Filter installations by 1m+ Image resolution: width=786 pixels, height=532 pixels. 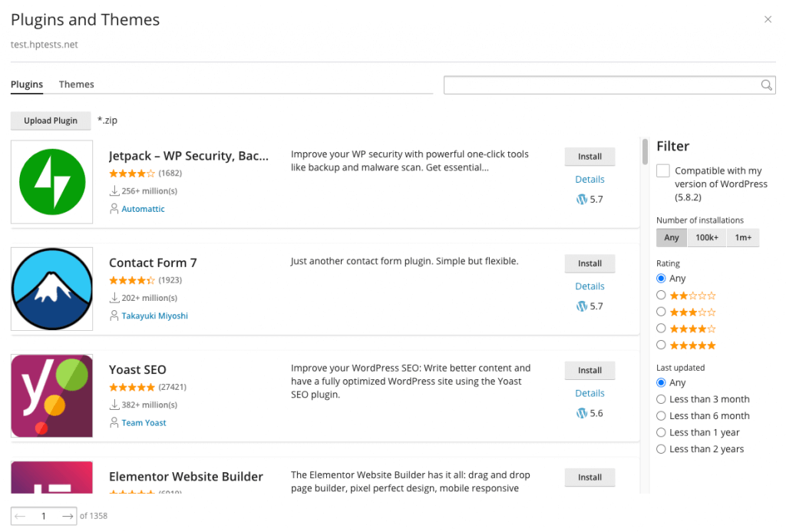tap(743, 238)
